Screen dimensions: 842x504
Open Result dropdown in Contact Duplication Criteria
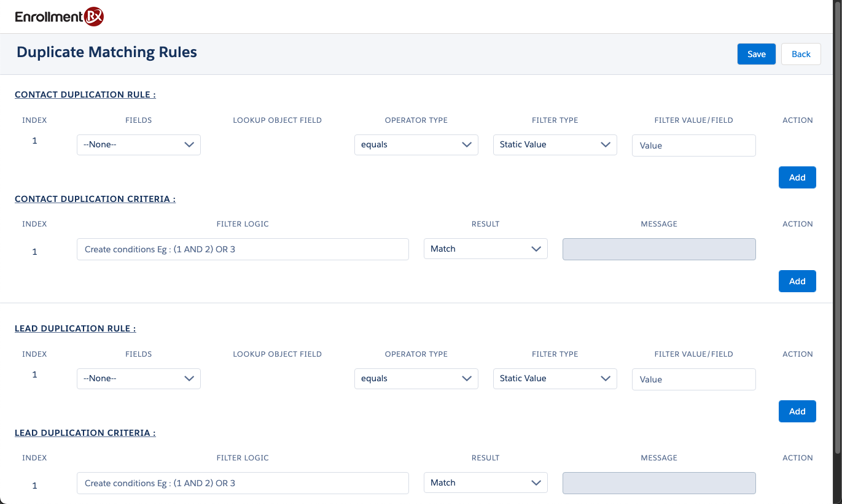pyautogui.click(x=485, y=249)
